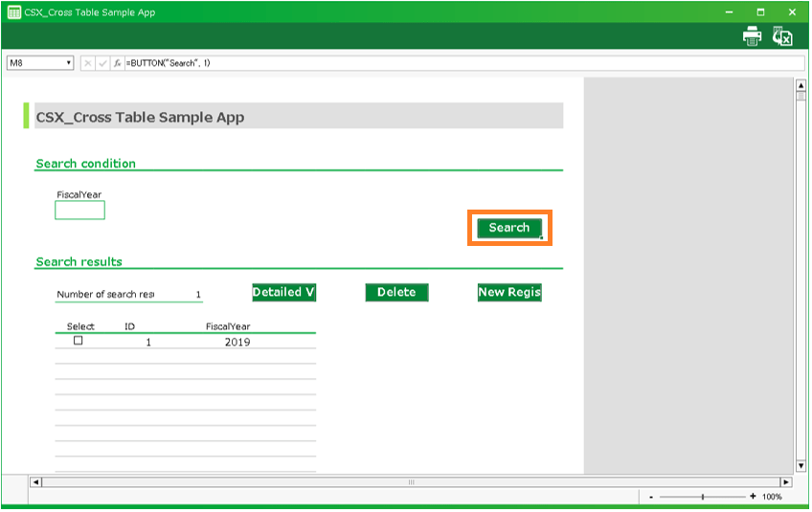Click the zoom out minus icon
Screen dimensions: 812x512
[652, 497]
